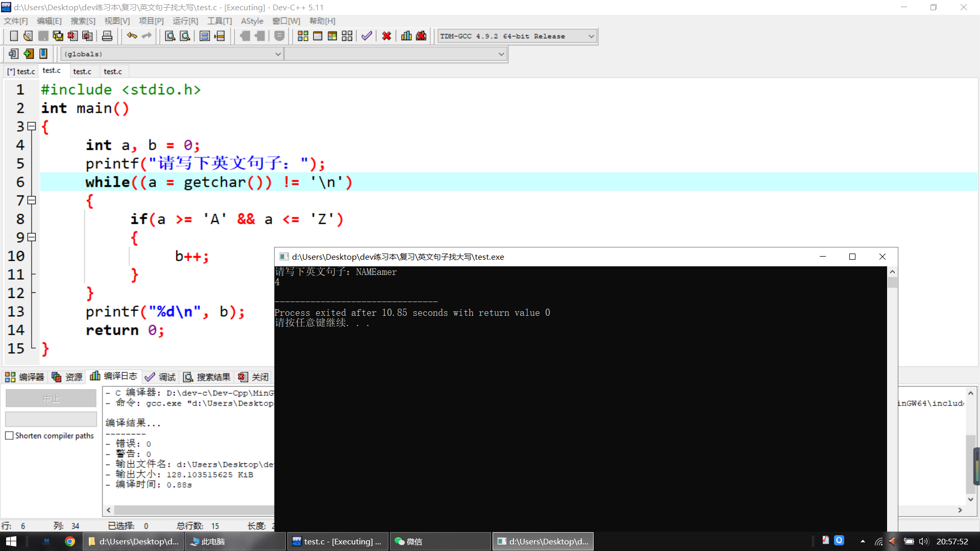This screenshot has width=980, height=551.
Task: Switch to the modified [*] test.c tab
Action: point(21,71)
